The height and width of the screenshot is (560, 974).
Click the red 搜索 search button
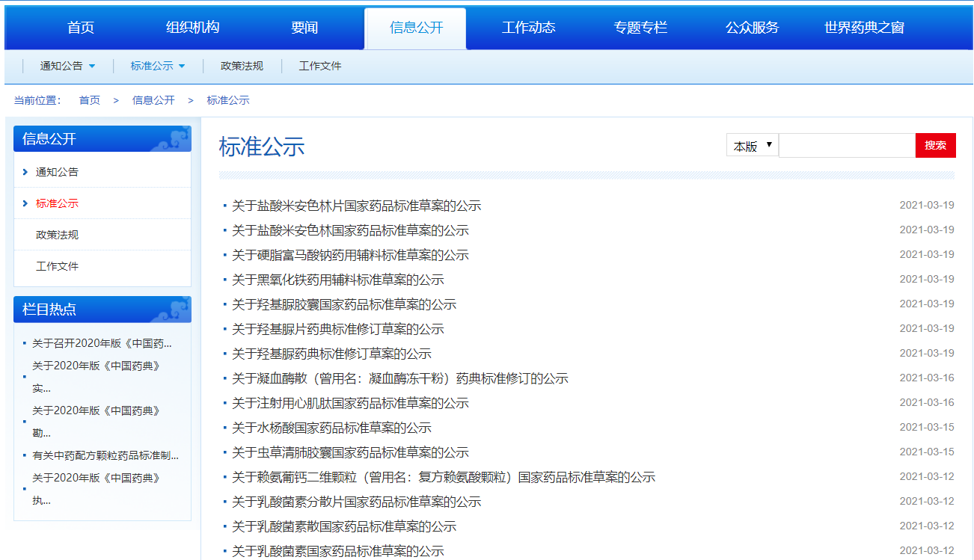935,146
